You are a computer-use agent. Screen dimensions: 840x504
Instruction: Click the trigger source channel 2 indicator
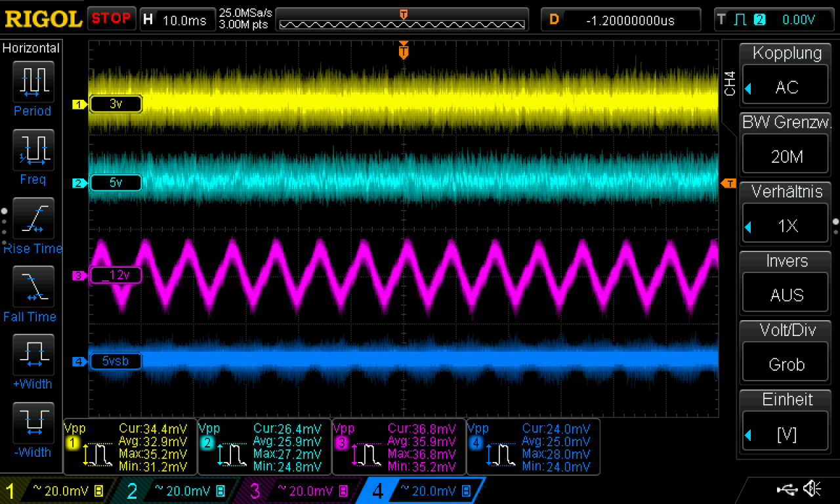pyautogui.click(x=760, y=20)
